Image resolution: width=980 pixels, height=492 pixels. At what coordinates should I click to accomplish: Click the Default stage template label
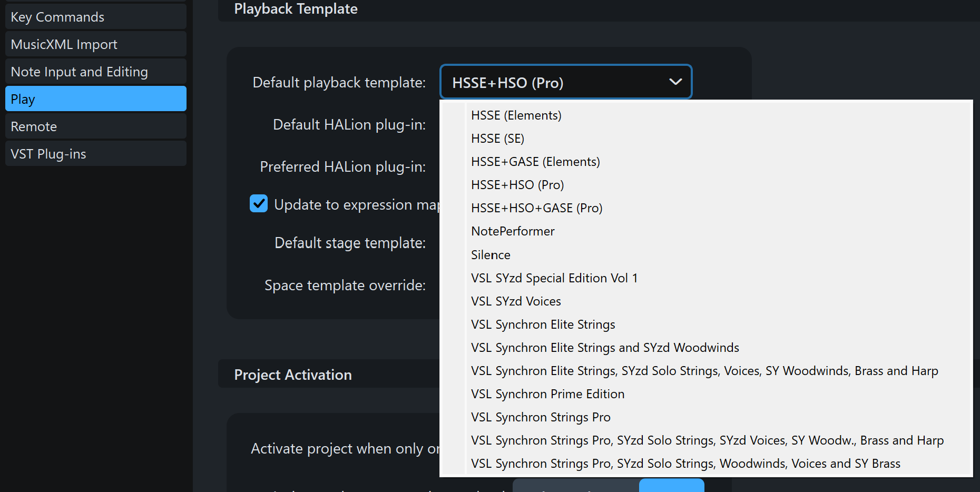click(350, 243)
